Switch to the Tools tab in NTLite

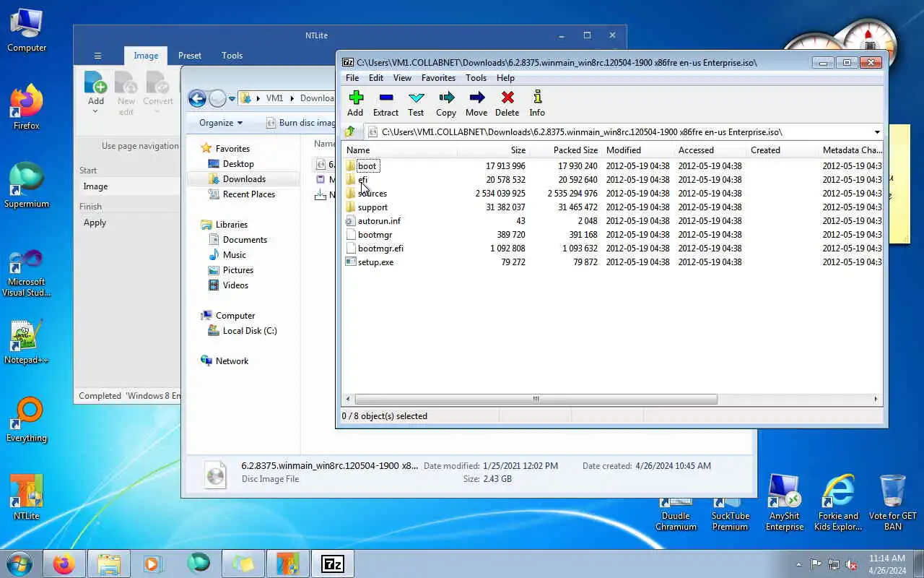pos(232,56)
